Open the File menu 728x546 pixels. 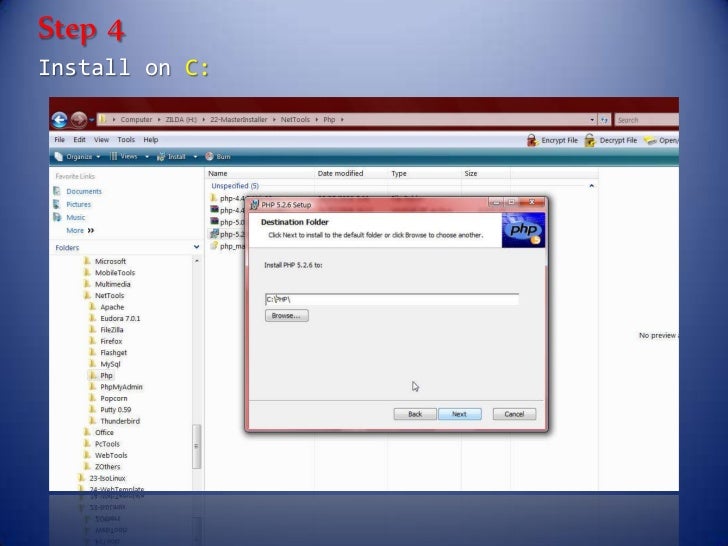[x=59, y=140]
